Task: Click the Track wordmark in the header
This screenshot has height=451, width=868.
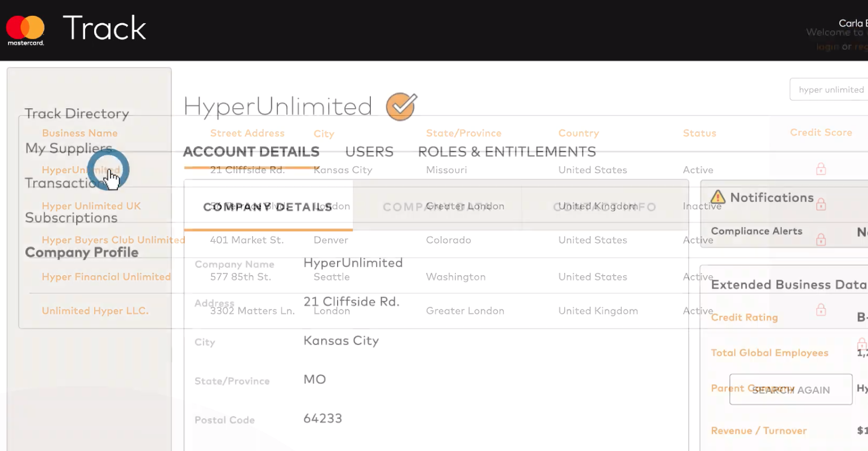Action: (104, 28)
